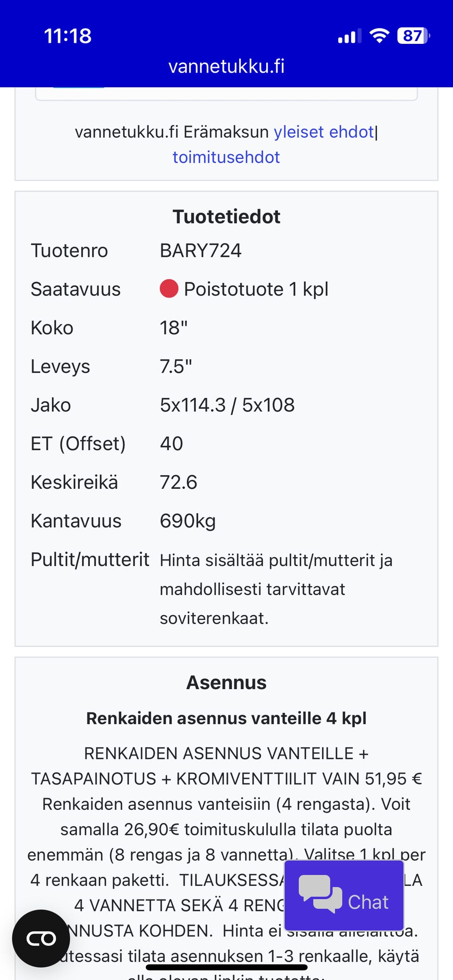The image size is (453, 980).
Task: Click the Poistotuote 1 kpl availability text
Action: 256,289
